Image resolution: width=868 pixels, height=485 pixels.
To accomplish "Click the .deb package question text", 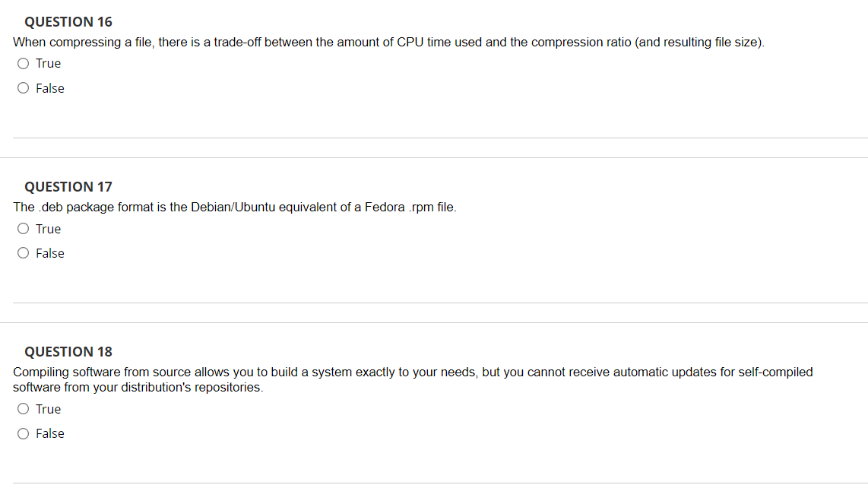I will tap(234, 207).
